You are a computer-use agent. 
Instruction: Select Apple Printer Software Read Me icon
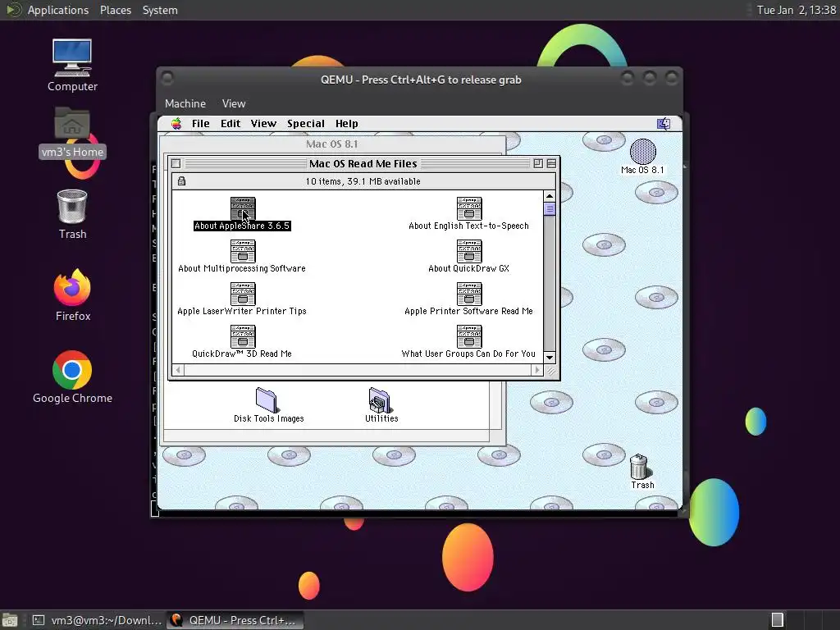tap(468, 294)
